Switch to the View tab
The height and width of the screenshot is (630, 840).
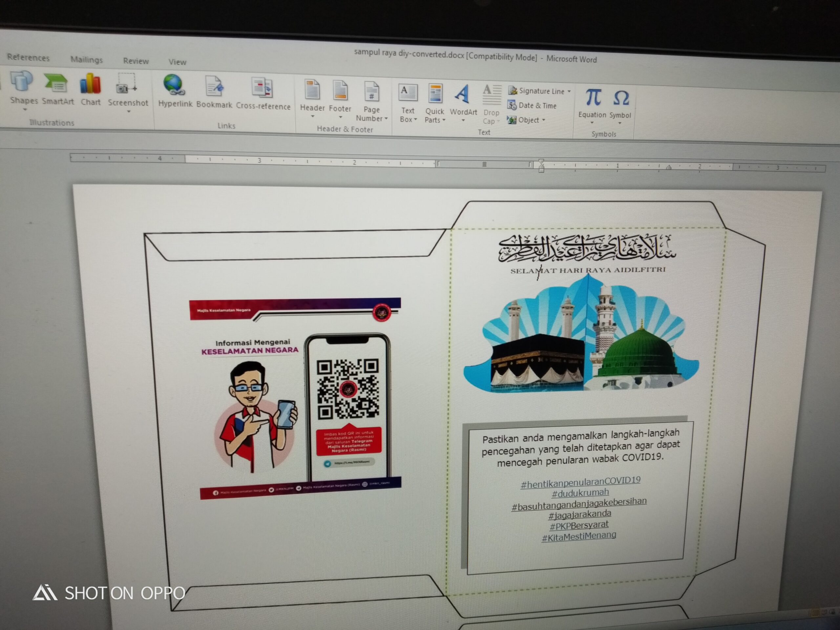tap(177, 62)
